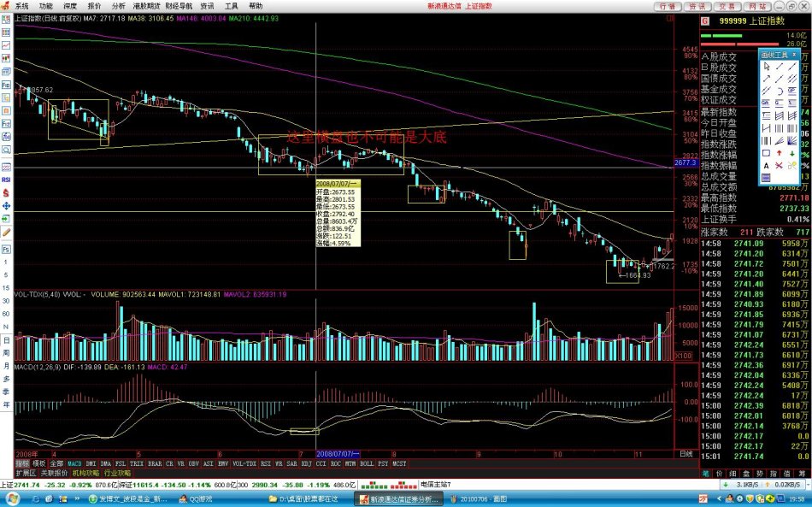The width and height of the screenshot is (812, 507).
Task: Open the D:\桌面 folder taskbar item
Action: 303,499
